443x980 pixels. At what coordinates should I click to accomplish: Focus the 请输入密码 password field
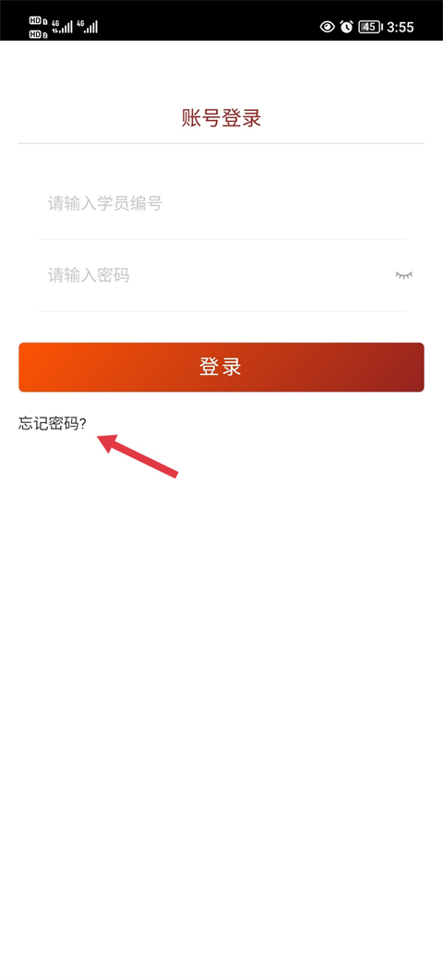212,275
